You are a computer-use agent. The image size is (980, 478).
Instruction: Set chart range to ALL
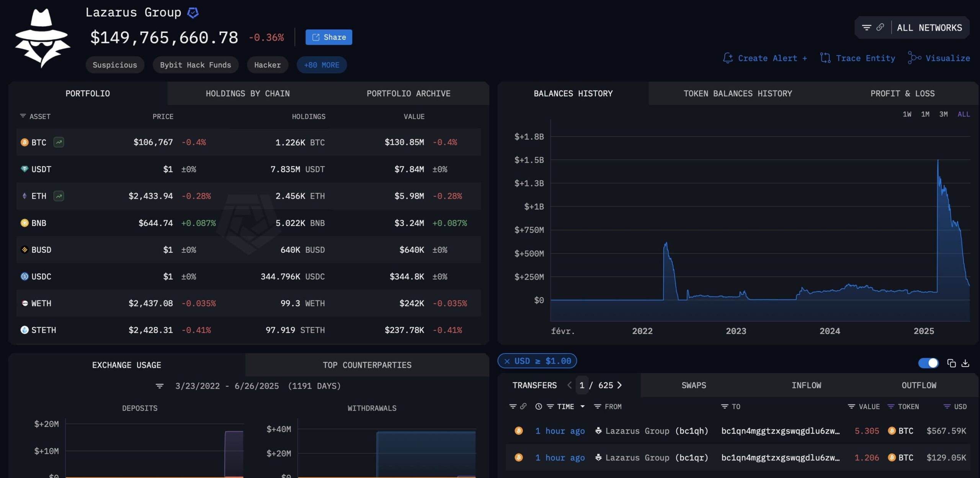(x=964, y=114)
